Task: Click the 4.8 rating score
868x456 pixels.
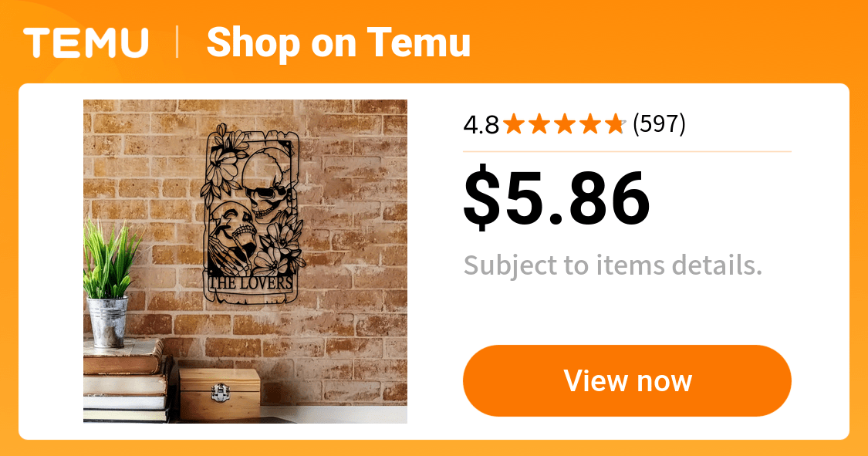Action: [x=481, y=124]
